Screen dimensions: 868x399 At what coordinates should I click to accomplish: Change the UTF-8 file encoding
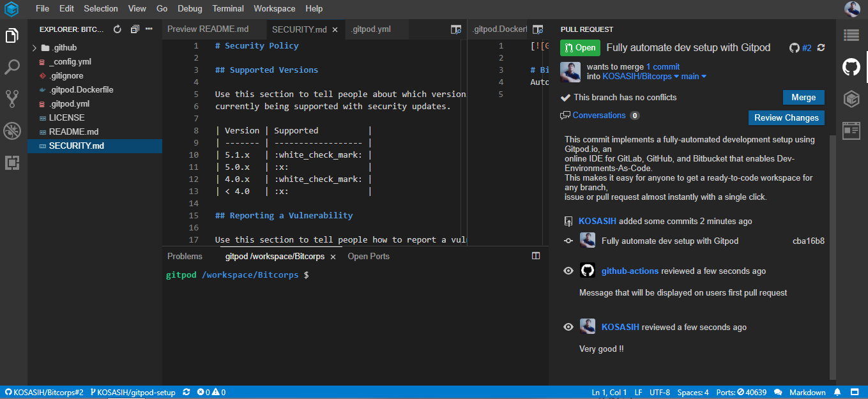[660, 393]
